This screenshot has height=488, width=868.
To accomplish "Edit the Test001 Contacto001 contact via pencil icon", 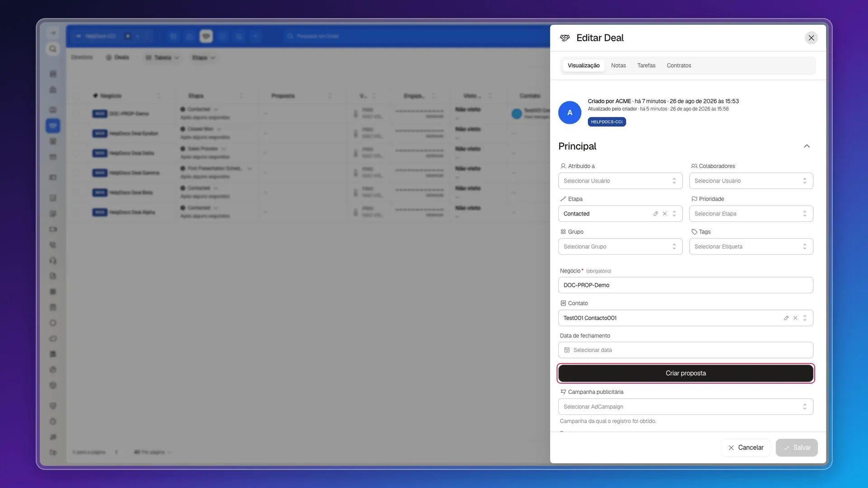I will click(786, 318).
